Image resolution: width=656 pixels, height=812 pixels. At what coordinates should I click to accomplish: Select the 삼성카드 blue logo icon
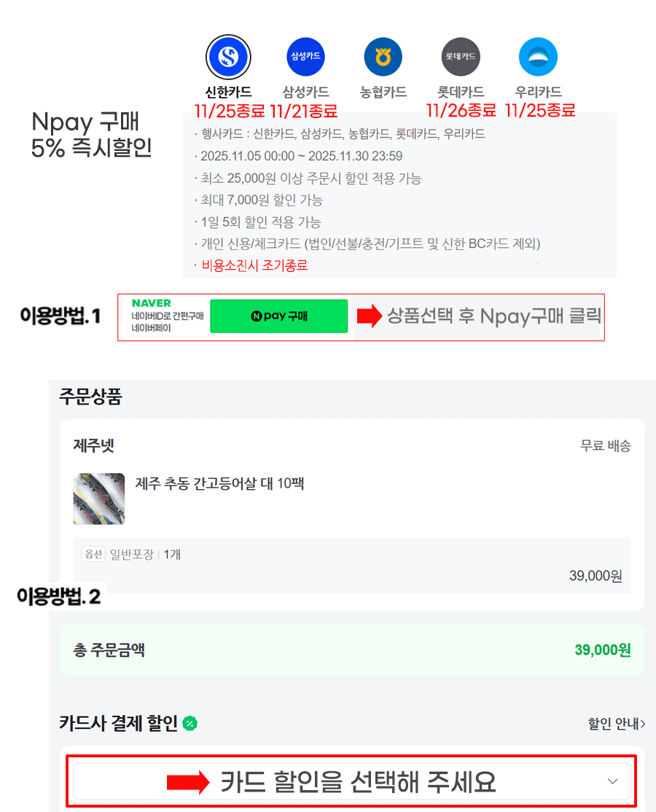click(x=305, y=56)
